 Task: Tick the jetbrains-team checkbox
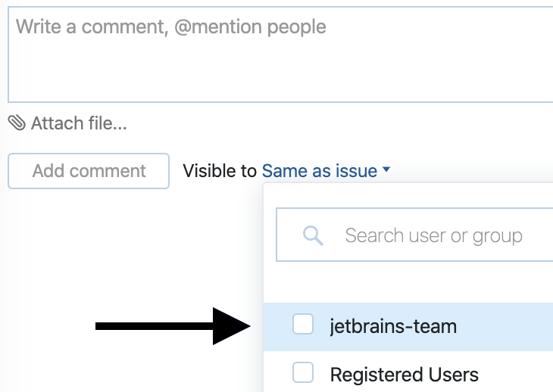303,325
